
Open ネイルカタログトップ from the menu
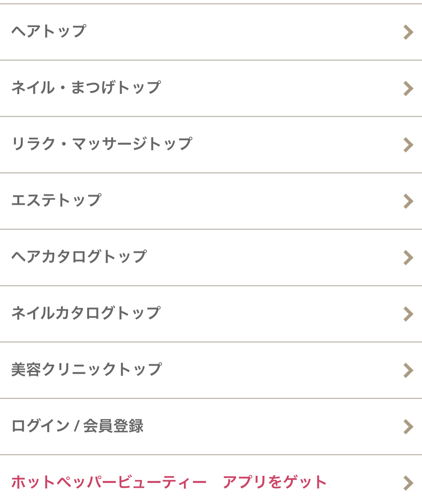point(86,313)
